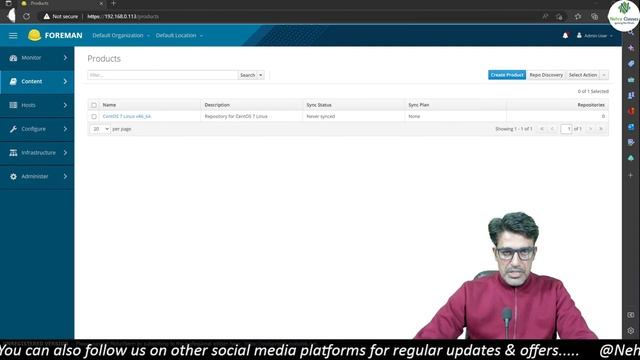Expand the Infrastructure menu chevron
Viewport: 640px width, 360px height.
pos(65,153)
